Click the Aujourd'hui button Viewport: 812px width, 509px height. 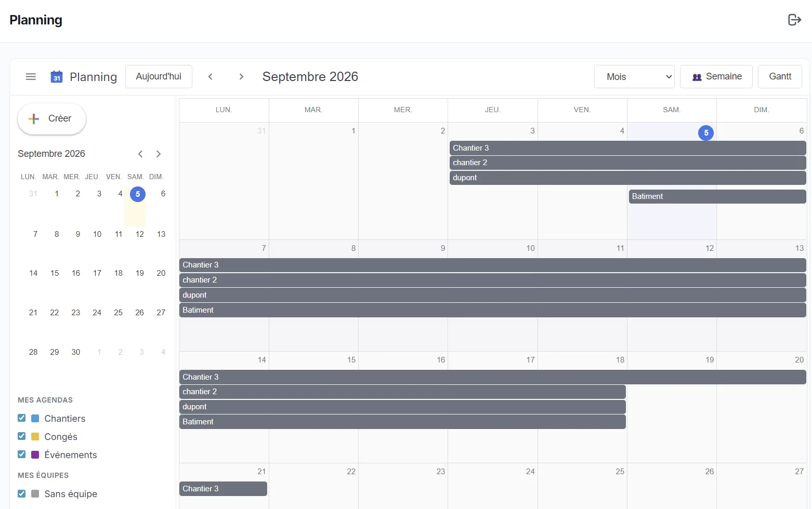click(159, 76)
